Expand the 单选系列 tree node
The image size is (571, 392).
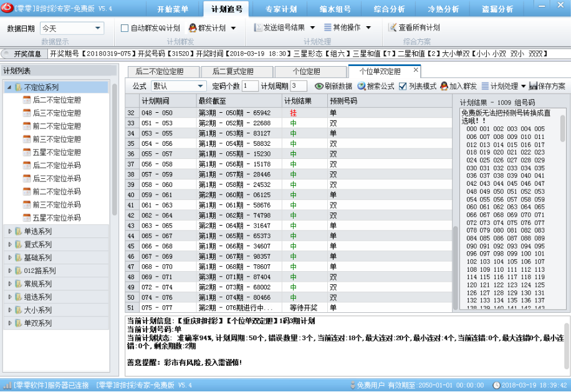click(x=9, y=231)
